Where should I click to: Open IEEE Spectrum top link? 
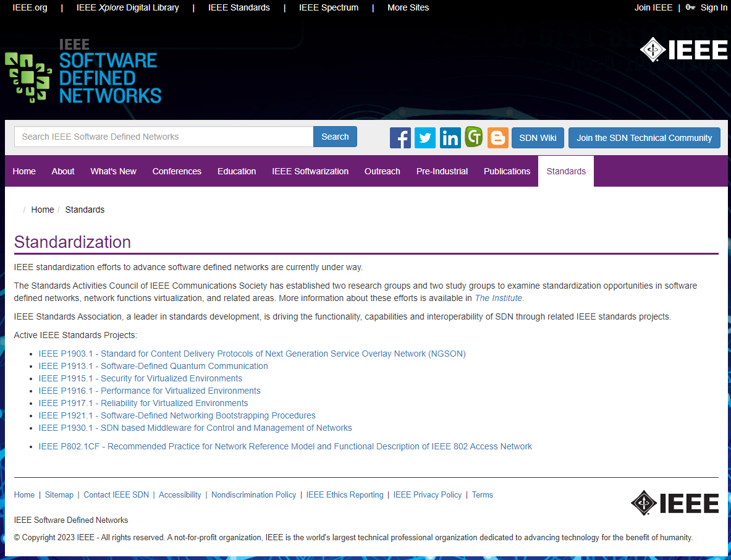tap(329, 7)
